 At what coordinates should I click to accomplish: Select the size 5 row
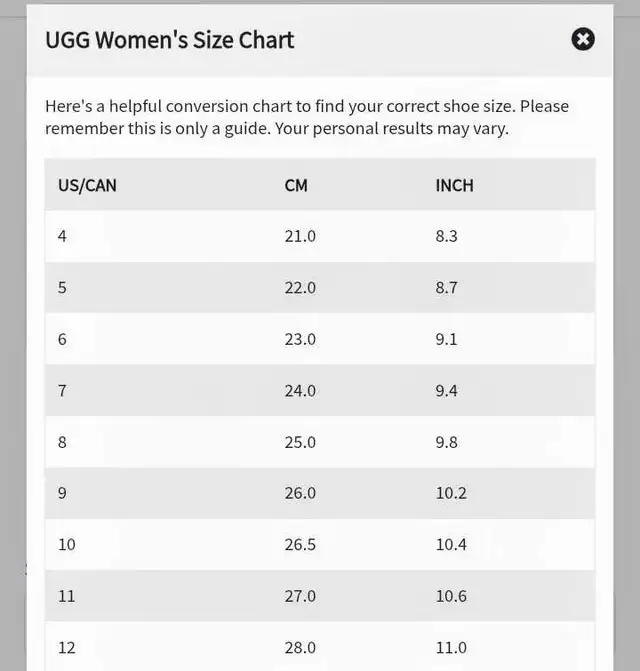tap(320, 287)
